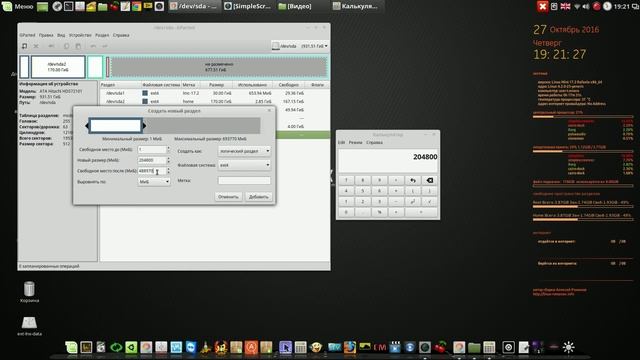
Task: Click the red X icon in the system tray
Action: pyautogui.click(x=542, y=6)
